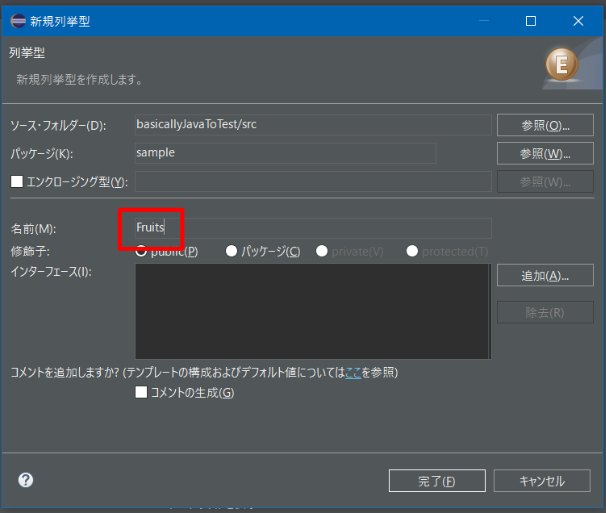The width and height of the screenshot is (606, 513).
Task: Browse for package with 参照(W) button
Action: pyautogui.click(x=545, y=154)
